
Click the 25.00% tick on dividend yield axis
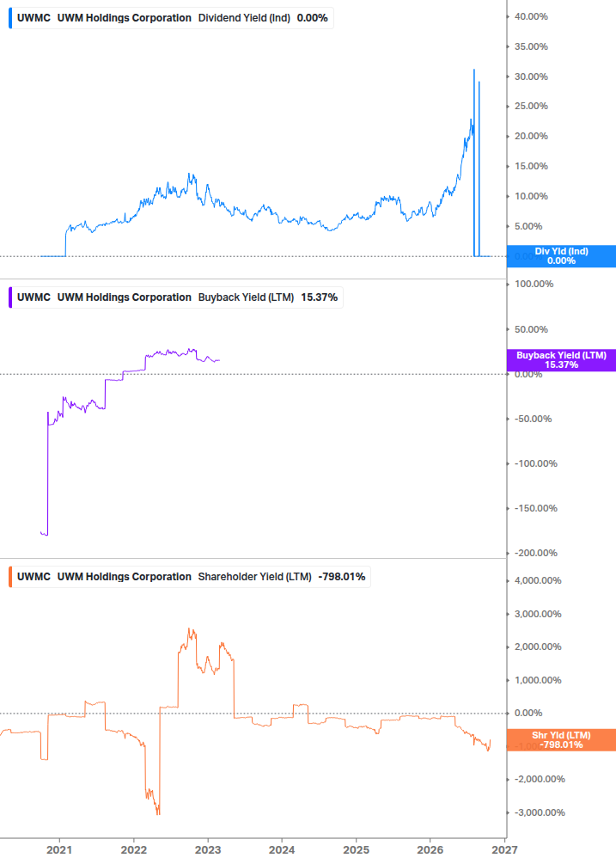click(x=531, y=106)
